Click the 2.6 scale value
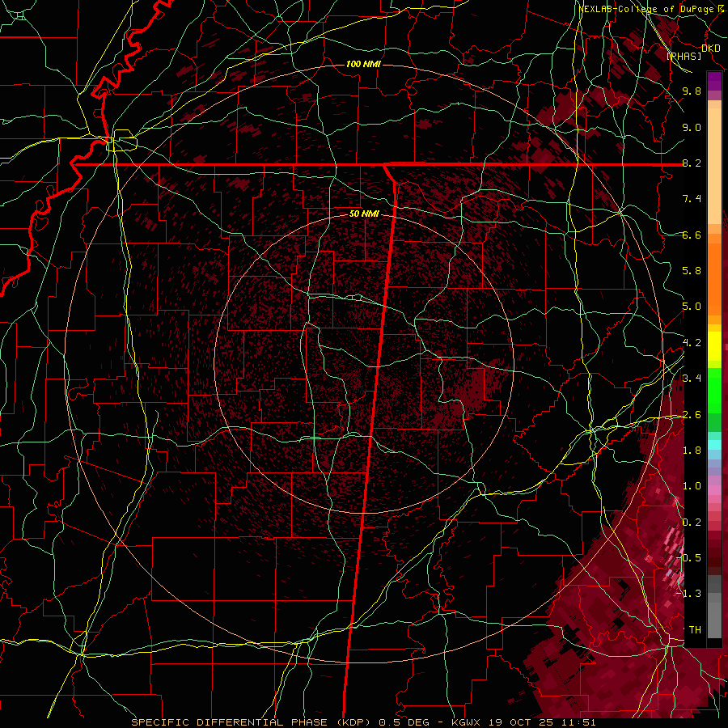Image resolution: width=728 pixels, height=728 pixels. (692, 415)
